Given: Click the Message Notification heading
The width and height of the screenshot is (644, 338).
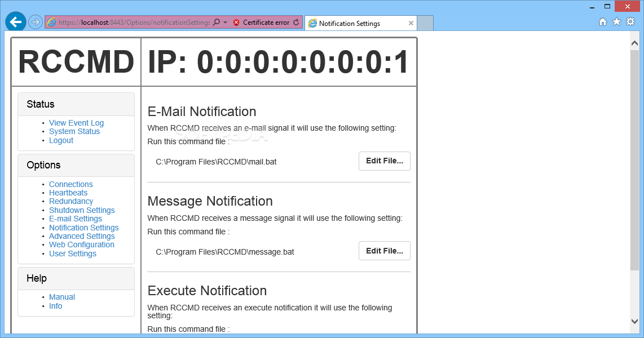Looking at the screenshot, I should [210, 202].
